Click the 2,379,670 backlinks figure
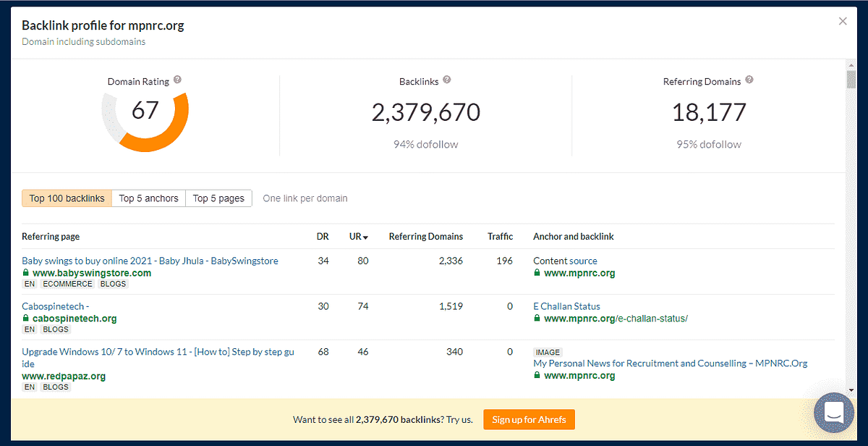The height and width of the screenshot is (446, 868). [426, 112]
